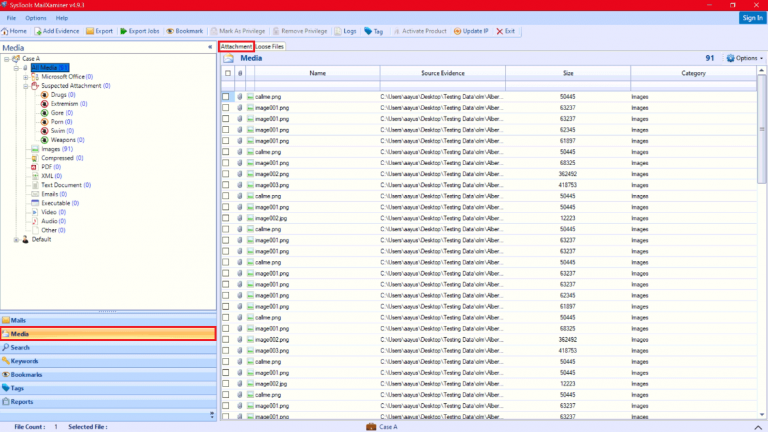The height and width of the screenshot is (432, 768).
Task: Open Export Jobs from the toolbar
Action: pyautogui.click(x=140, y=31)
